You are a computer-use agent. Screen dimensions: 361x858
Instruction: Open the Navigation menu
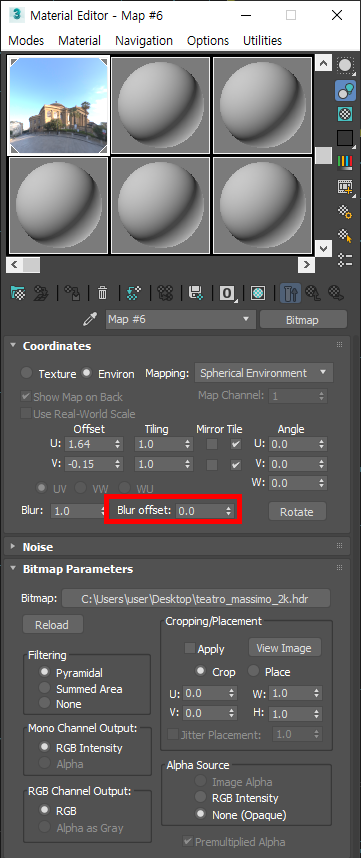(x=144, y=40)
